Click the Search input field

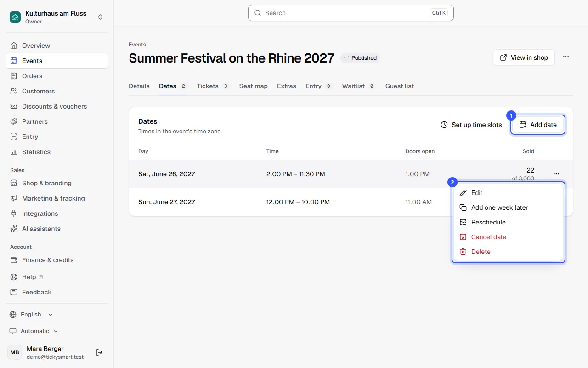(x=351, y=13)
